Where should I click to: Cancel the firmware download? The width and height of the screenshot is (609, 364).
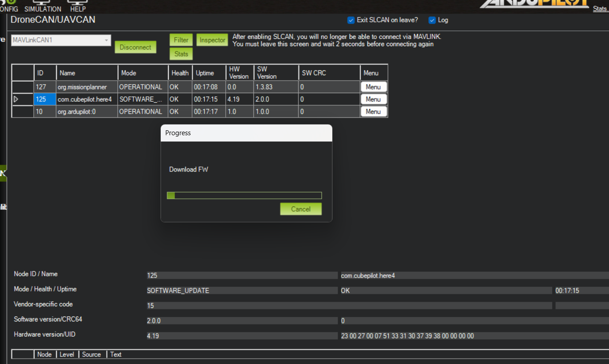[301, 209]
